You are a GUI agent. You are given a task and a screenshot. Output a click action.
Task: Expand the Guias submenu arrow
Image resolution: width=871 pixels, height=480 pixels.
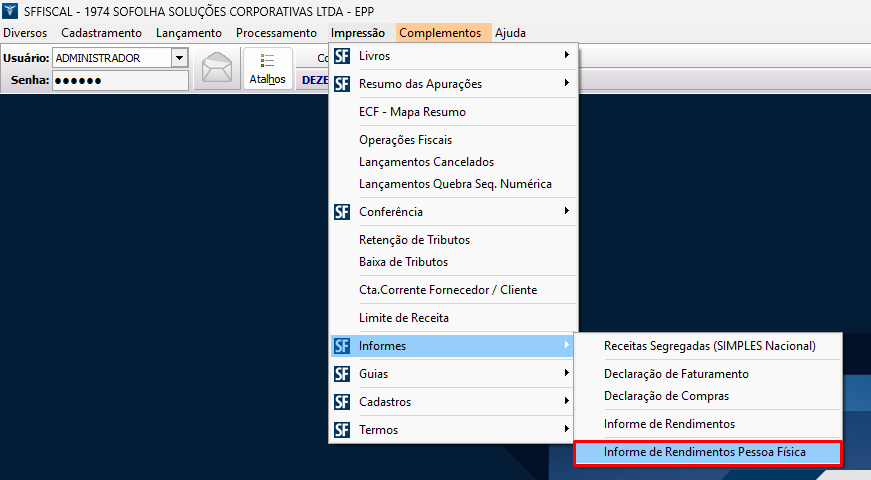point(567,374)
